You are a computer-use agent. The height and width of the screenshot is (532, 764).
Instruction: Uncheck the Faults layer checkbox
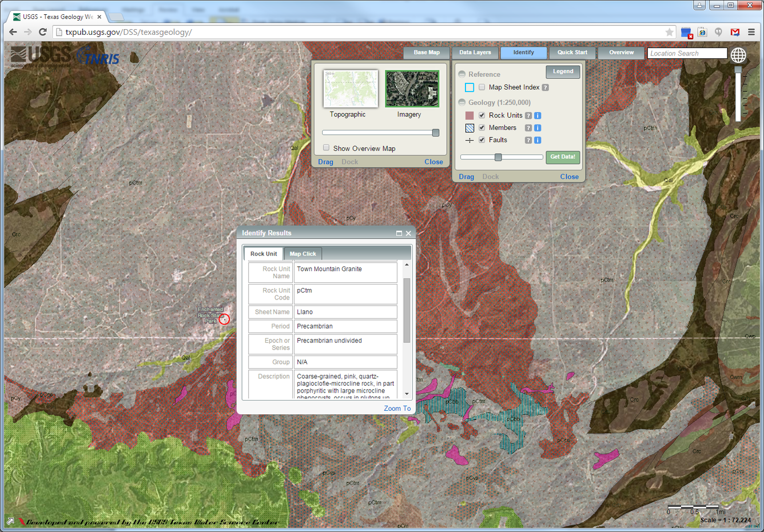[482, 140]
